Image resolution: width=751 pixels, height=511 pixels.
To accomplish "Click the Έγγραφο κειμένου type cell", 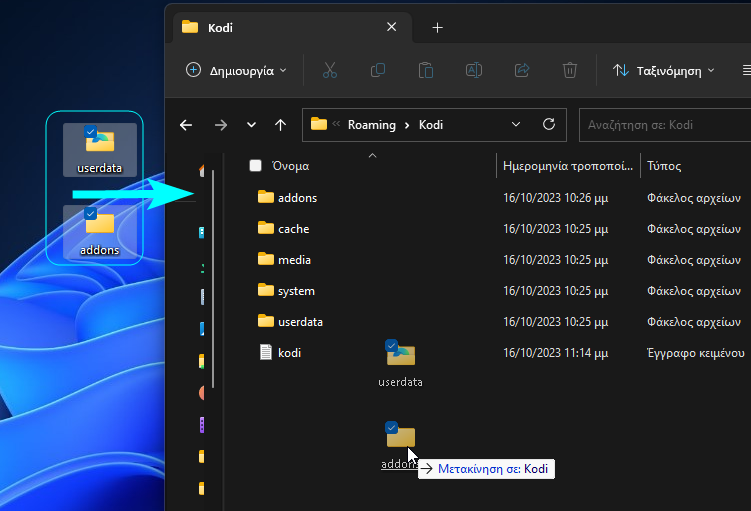I will tap(695, 353).
